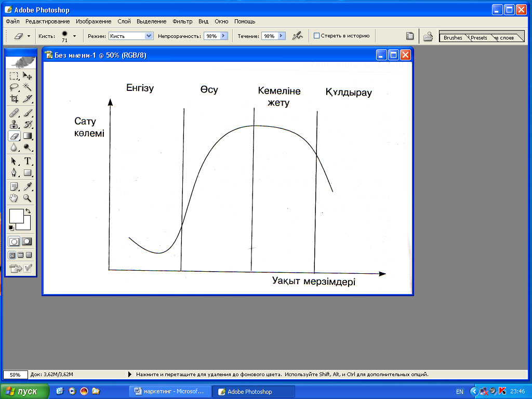Open the Изображение menu

[94, 21]
